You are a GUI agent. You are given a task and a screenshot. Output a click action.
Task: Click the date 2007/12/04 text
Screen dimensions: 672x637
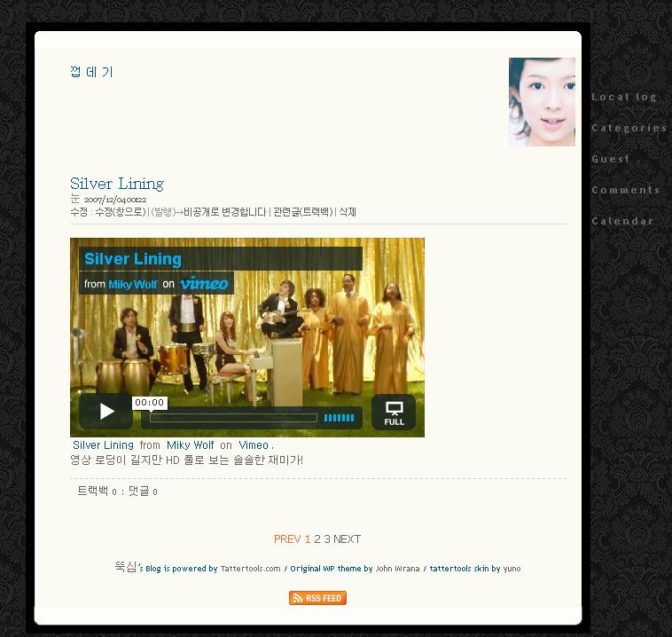[x=115, y=200]
